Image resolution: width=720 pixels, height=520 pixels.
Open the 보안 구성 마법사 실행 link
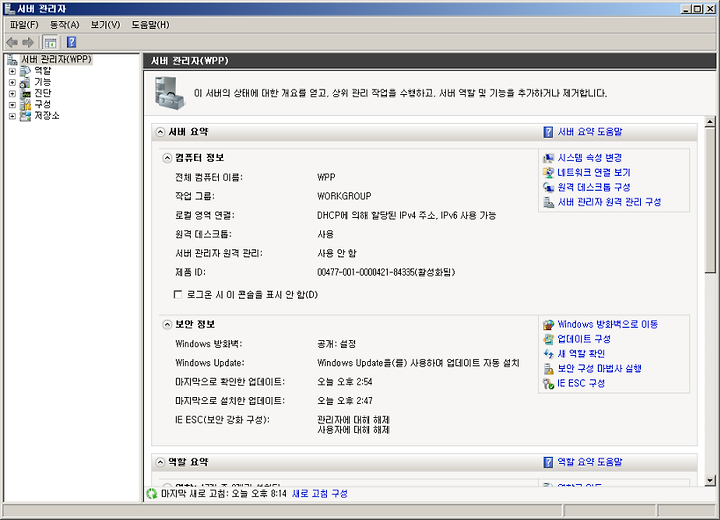[x=599, y=369]
